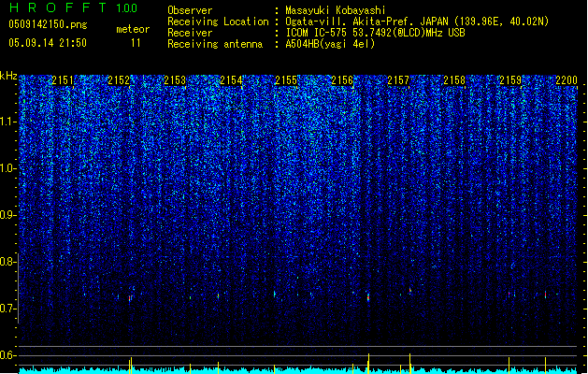Click the yellow power spike just after 2157

409,364
